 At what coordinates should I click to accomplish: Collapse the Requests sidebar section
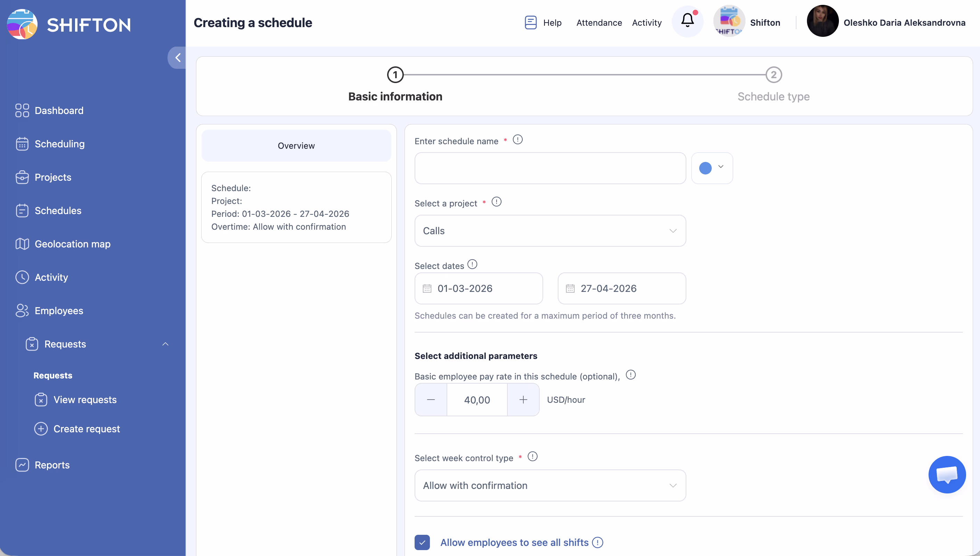pos(165,344)
